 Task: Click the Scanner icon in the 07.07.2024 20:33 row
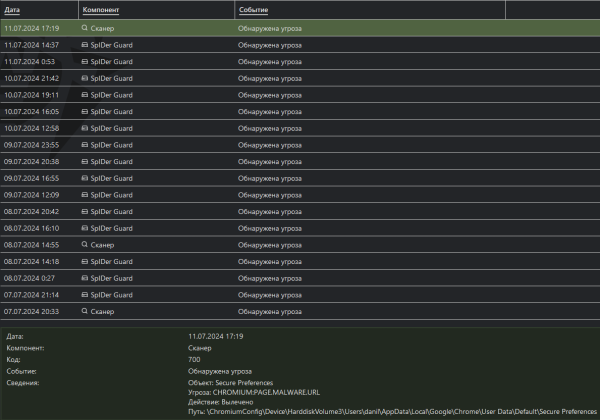coord(85,312)
